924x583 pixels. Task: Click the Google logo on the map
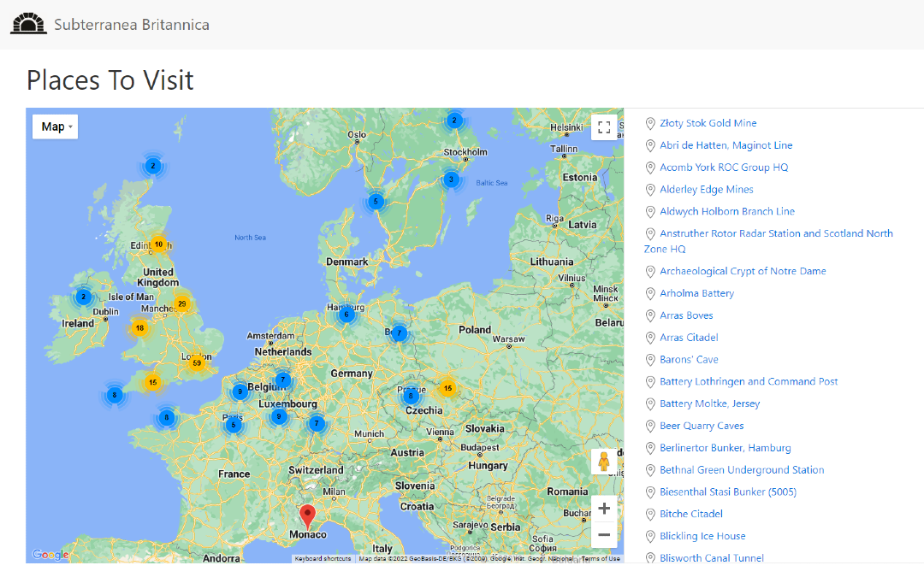[x=50, y=555]
